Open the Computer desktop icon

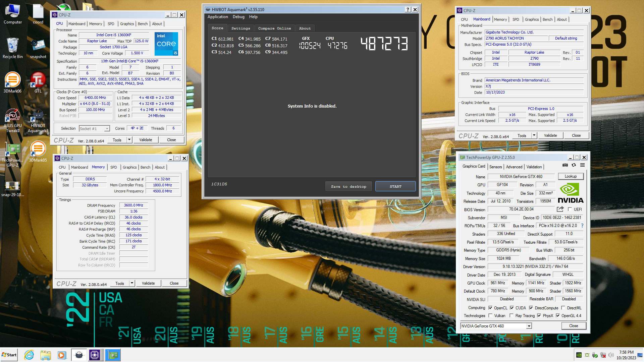(13, 14)
